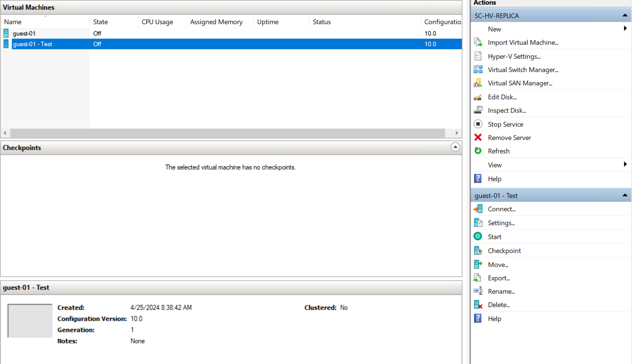
Task: Collapse the SC-HV-REPLICA actions section
Action: coord(625,16)
